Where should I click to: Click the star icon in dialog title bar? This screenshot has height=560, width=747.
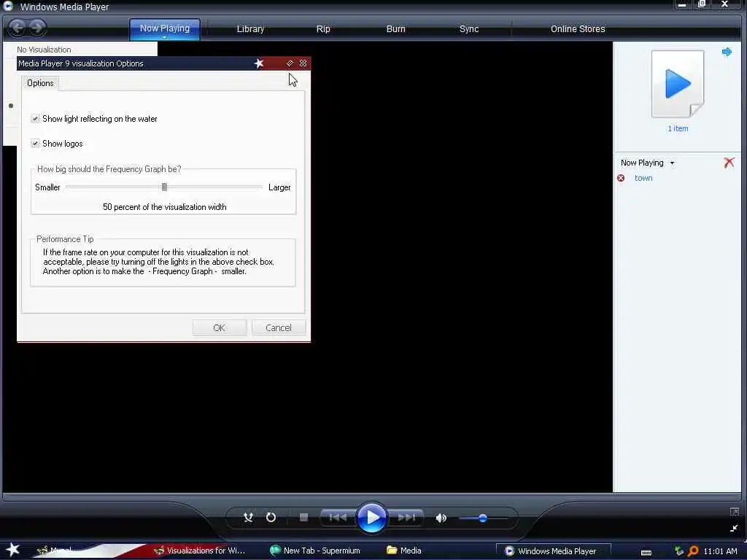[259, 63]
